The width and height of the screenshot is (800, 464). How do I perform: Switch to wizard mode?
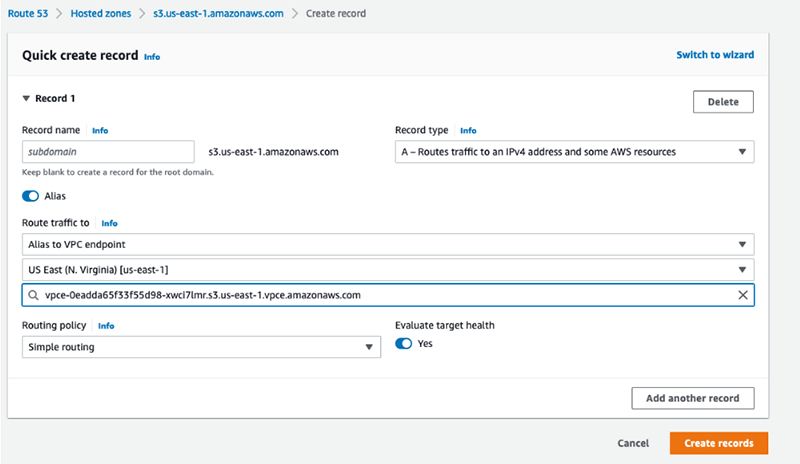[715, 55]
